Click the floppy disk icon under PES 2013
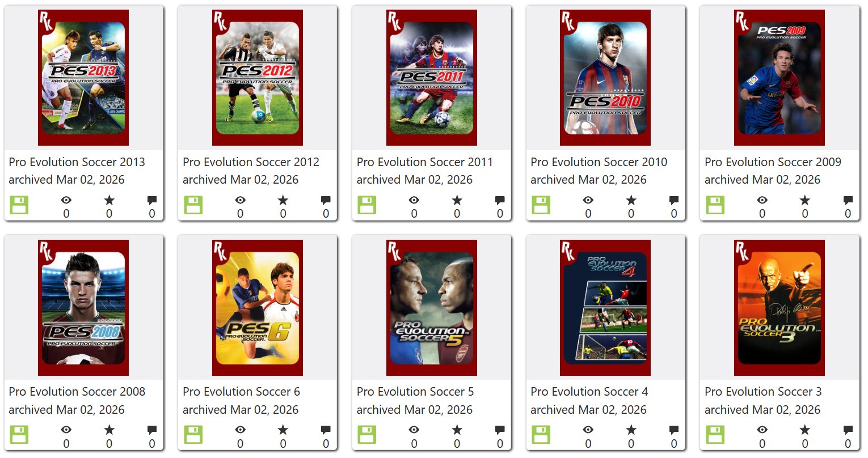 click(19, 205)
